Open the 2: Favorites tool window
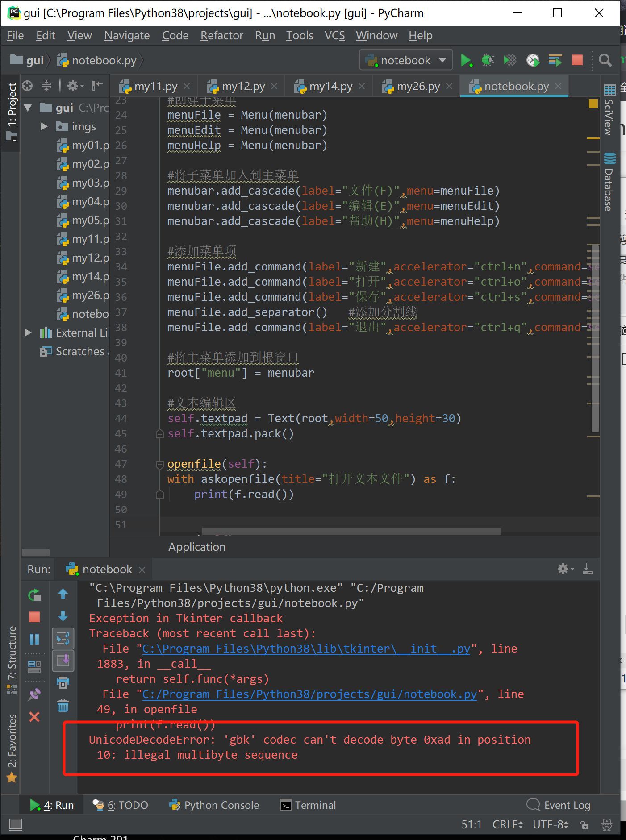The width and height of the screenshot is (626, 840). [12, 748]
